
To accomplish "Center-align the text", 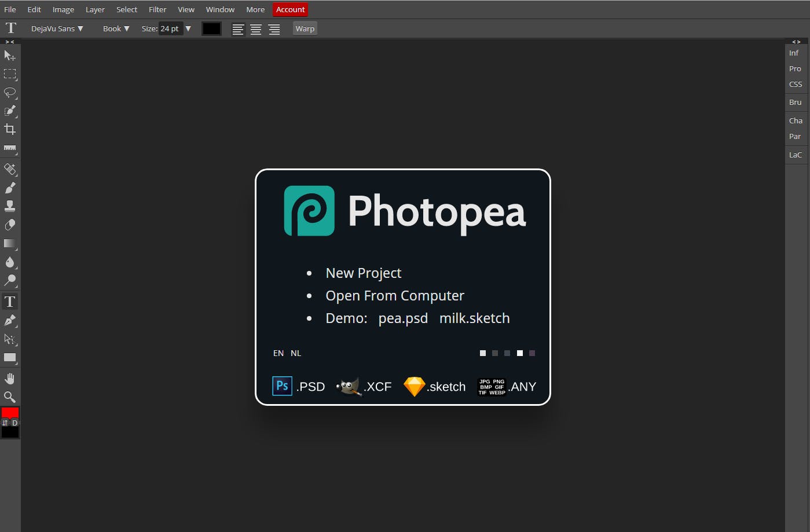I will point(256,29).
